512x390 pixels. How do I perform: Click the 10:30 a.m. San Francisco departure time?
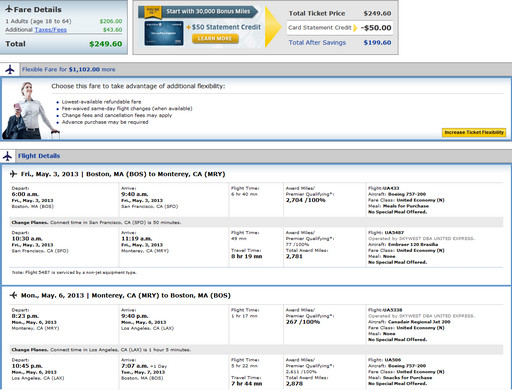click(27, 239)
